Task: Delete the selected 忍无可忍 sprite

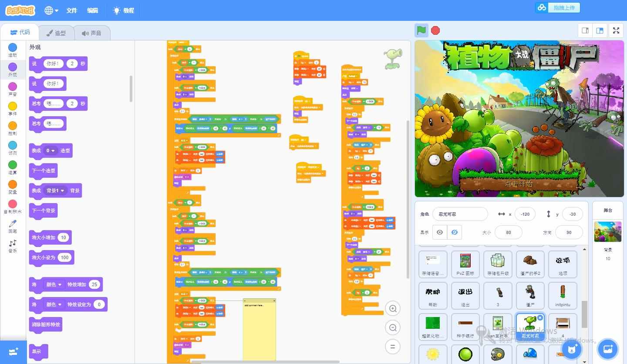Action: 540,317
